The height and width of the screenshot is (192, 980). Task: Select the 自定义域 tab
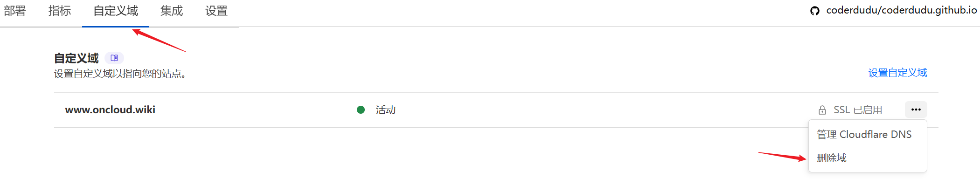[x=116, y=11]
